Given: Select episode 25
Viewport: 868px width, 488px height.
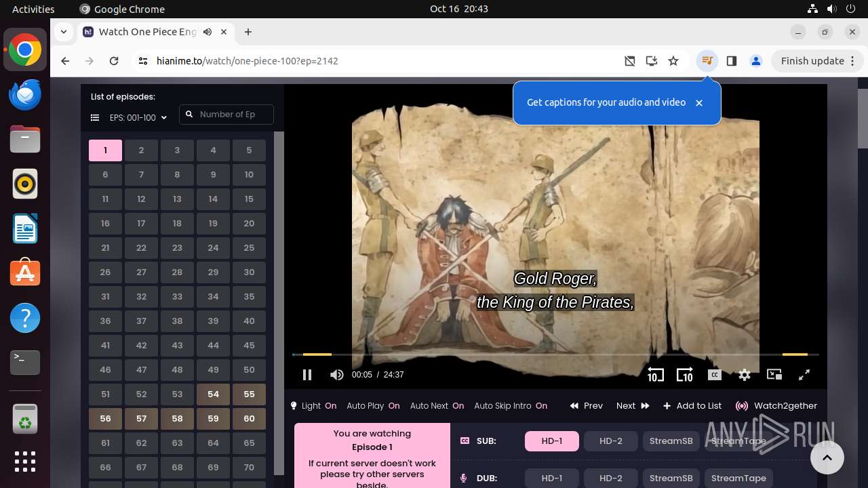Looking at the screenshot, I should click(249, 248).
